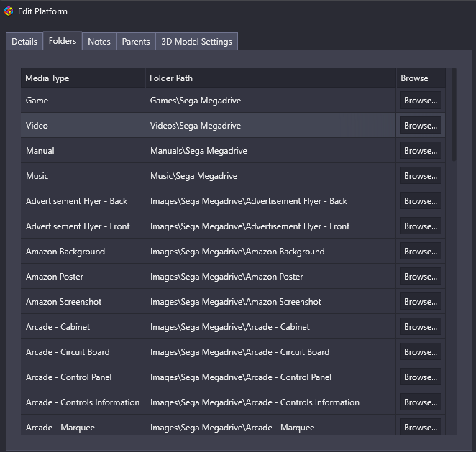Select Arcade - Marquee media type cell
Screen dimensions: 476x452
83,425
